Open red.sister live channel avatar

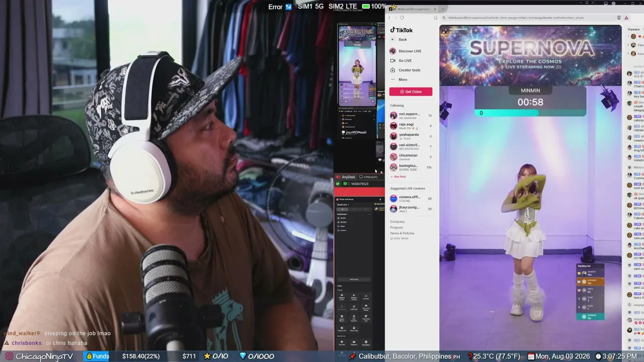point(393,146)
